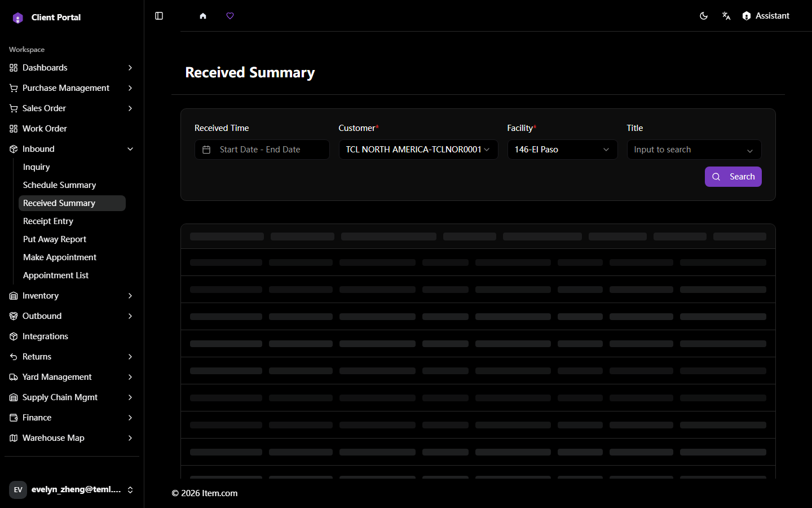The height and width of the screenshot is (508, 812).
Task: Open the Inquiry menu item
Action: pyautogui.click(x=72, y=167)
